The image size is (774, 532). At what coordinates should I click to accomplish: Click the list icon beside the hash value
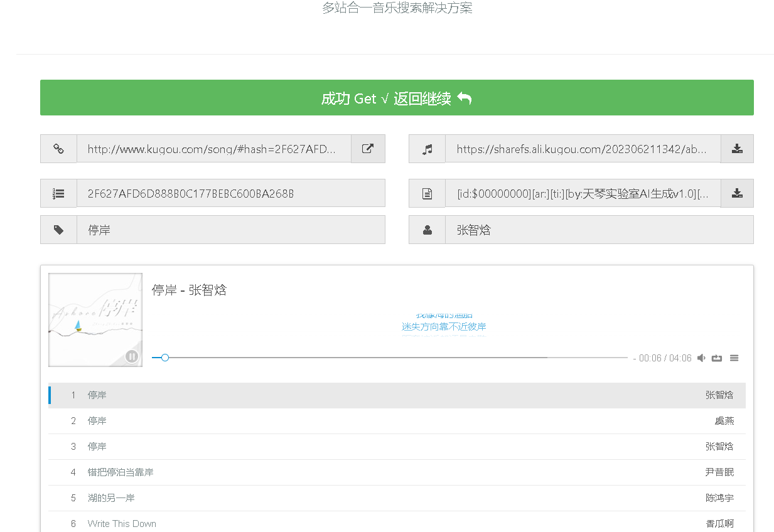click(58, 193)
